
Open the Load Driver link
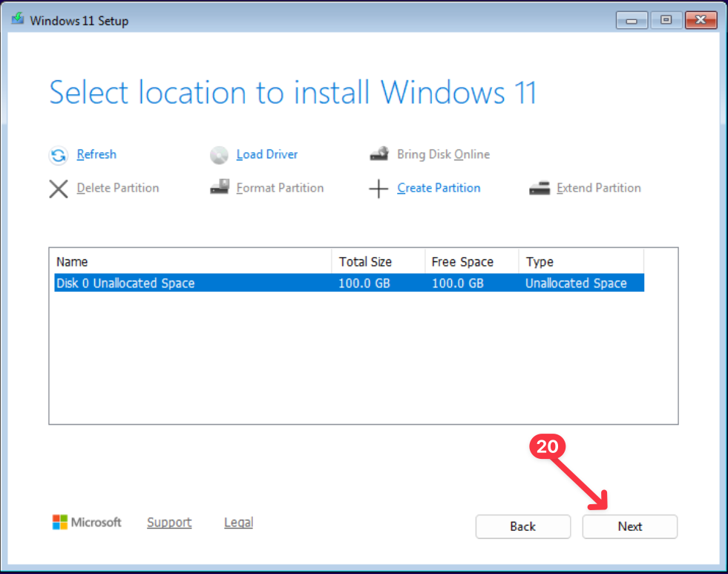pos(266,154)
